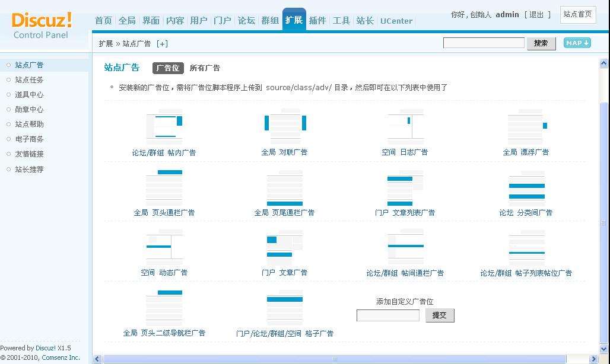Open the UCenter menu
The width and height of the screenshot is (610, 364).
(396, 21)
